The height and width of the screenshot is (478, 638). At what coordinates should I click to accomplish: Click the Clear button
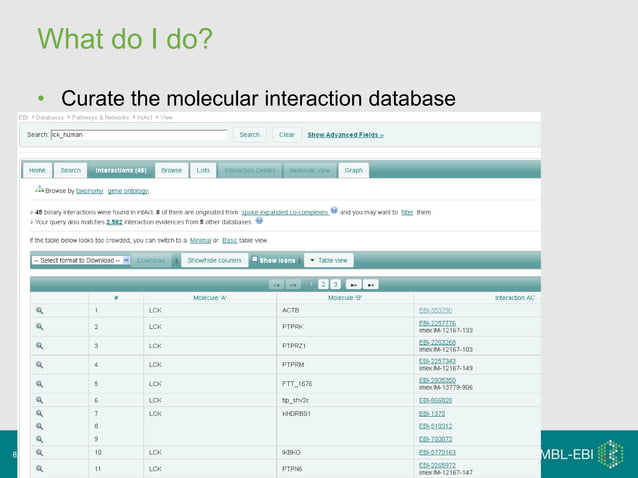coord(286,135)
